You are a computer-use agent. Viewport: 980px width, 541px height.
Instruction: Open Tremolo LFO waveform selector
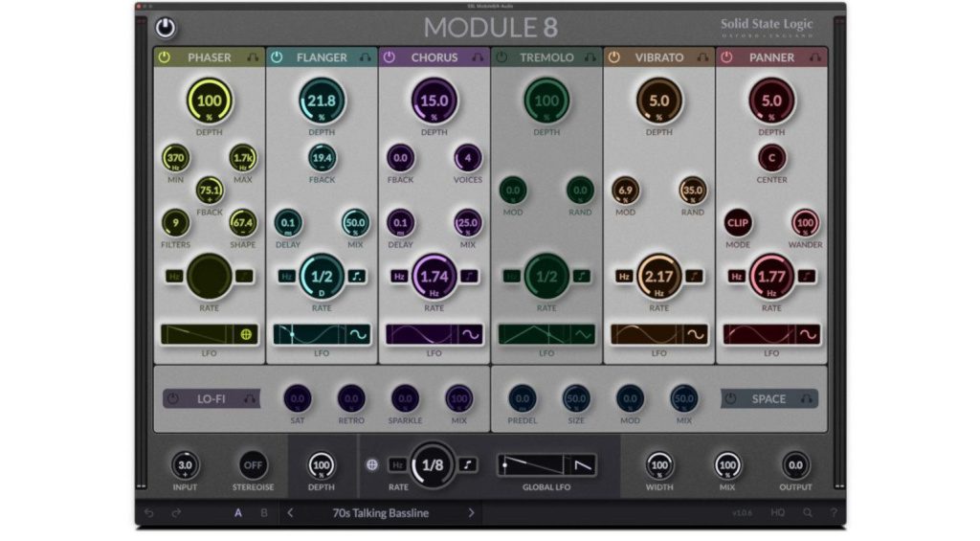pyautogui.click(x=584, y=334)
